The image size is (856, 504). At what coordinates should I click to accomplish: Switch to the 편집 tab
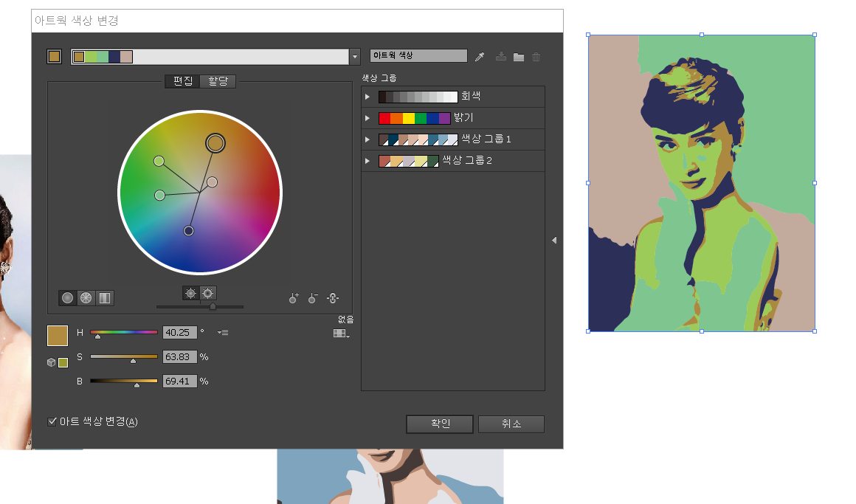point(183,81)
